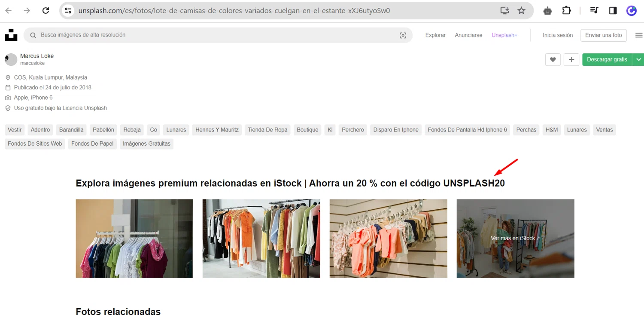
Task: Click the Apple, iPhone 6 camera info
Action: [x=33, y=98]
